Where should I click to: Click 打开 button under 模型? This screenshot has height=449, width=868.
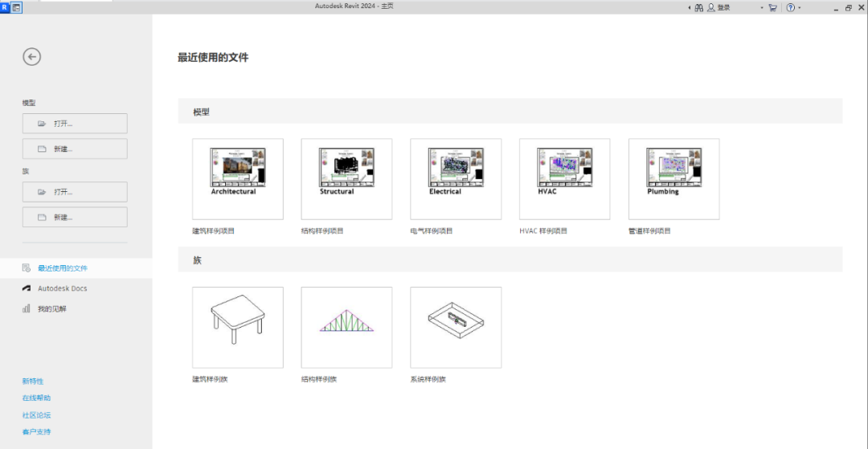(x=75, y=124)
